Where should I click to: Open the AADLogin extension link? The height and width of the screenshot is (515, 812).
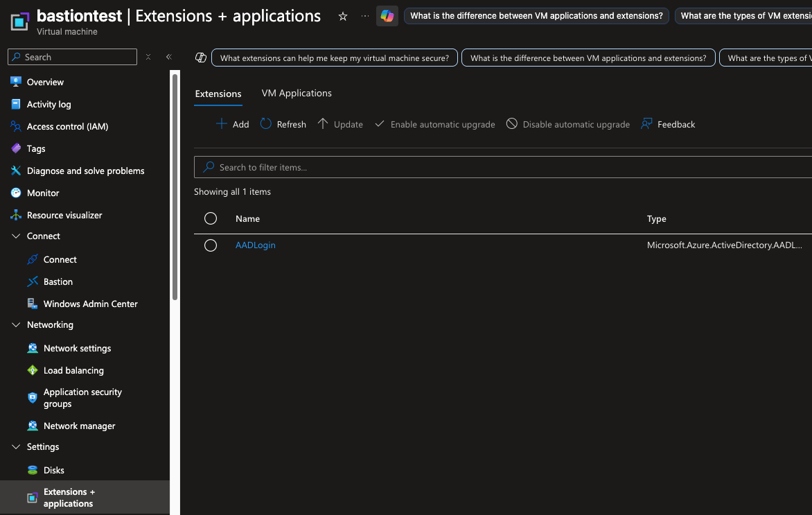pyautogui.click(x=255, y=245)
